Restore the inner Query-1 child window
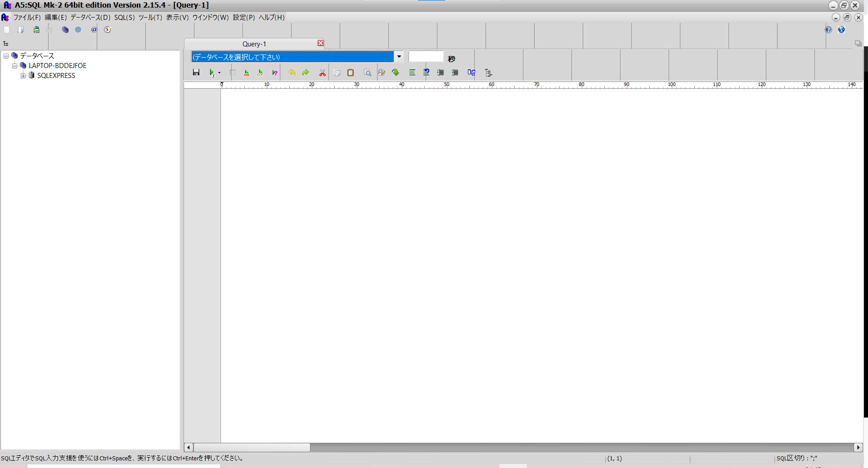The image size is (868, 468). point(847,18)
